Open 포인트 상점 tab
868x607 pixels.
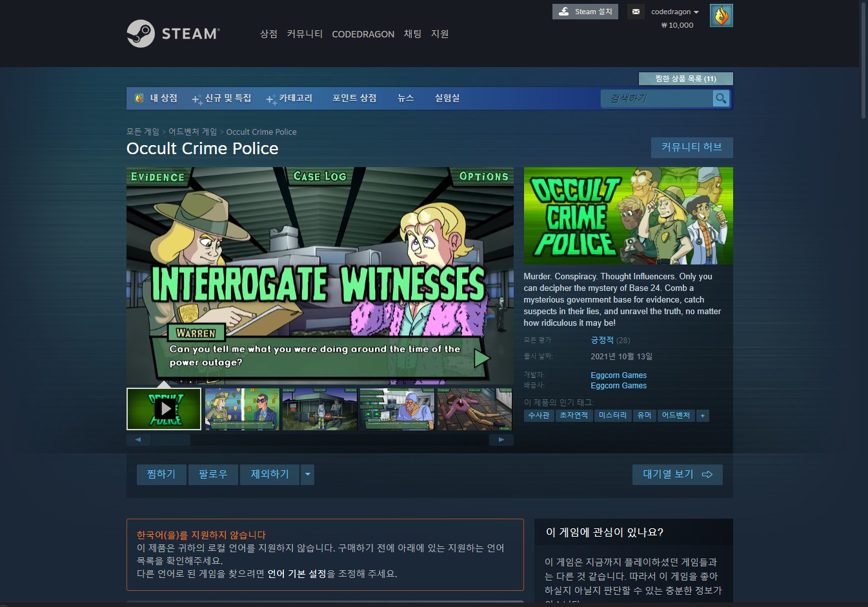(354, 98)
